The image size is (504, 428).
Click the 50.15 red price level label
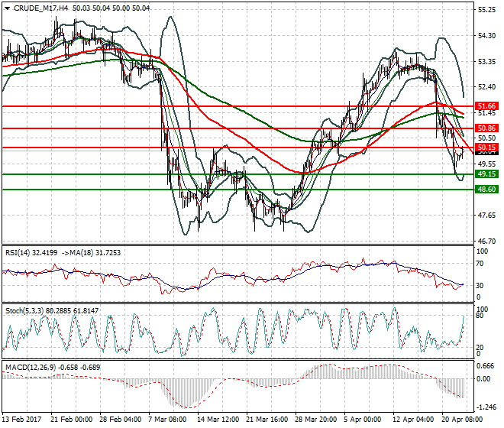pos(486,148)
